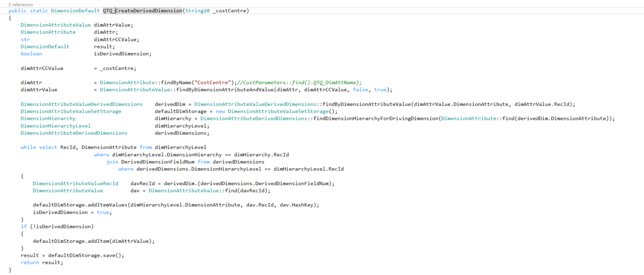Screen dimensions: 644x275
Task: Click result on the DimensionDefault declaration line
Action: (103, 47)
